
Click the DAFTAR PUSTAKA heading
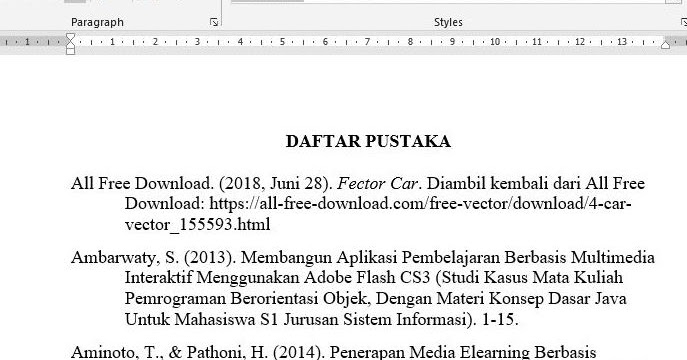click(x=368, y=141)
